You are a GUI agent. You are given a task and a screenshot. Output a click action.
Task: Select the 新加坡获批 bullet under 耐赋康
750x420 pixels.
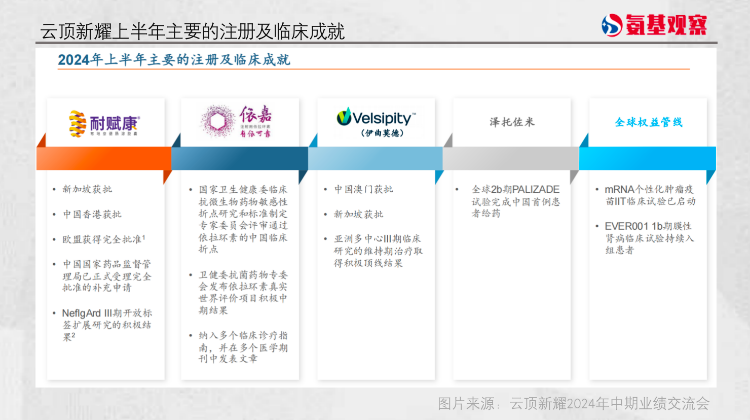(87, 189)
